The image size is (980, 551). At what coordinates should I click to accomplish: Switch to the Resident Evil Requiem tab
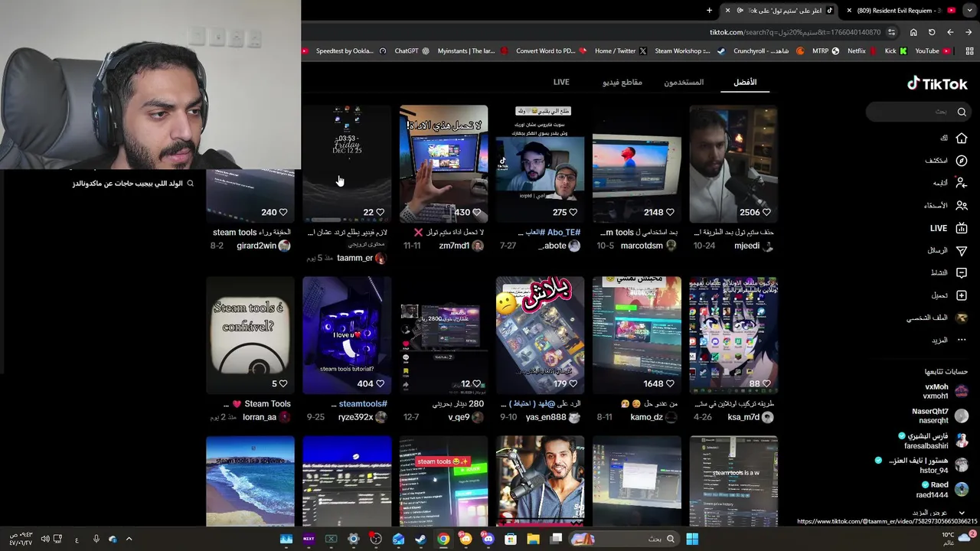click(901, 11)
